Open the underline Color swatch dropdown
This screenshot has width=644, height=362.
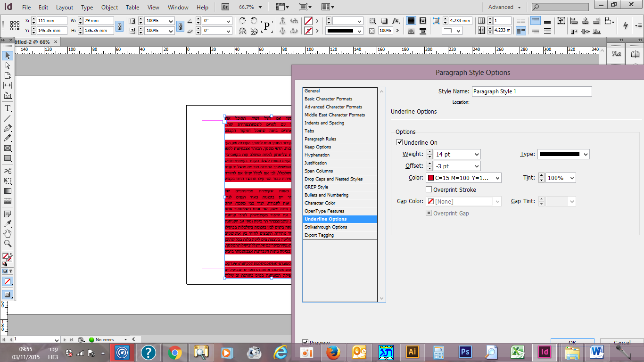click(497, 178)
